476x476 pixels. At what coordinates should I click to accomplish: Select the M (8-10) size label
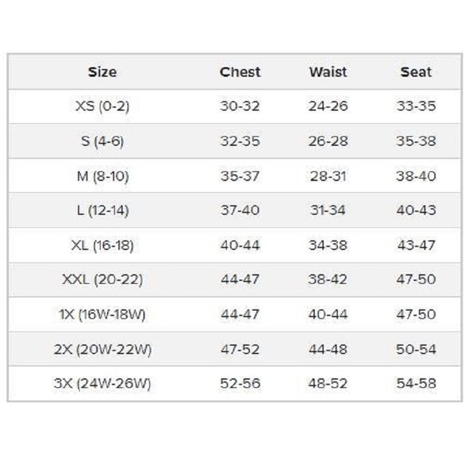click(x=102, y=176)
